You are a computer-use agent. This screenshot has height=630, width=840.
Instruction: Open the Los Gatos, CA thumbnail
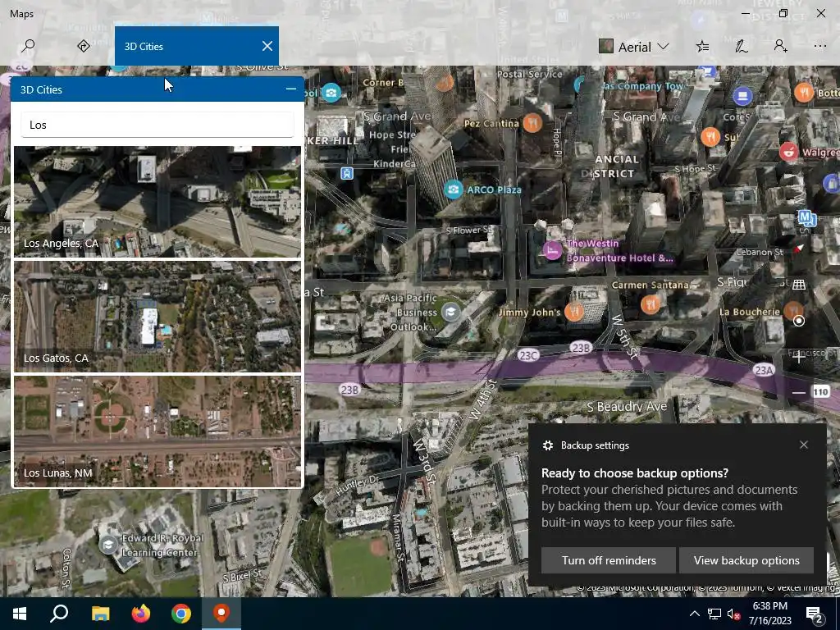point(157,316)
